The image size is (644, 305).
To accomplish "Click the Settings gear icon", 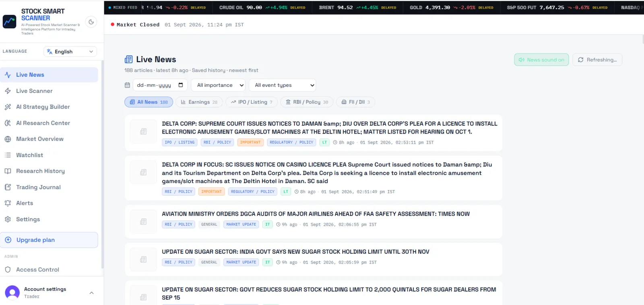I will pos(8,219).
